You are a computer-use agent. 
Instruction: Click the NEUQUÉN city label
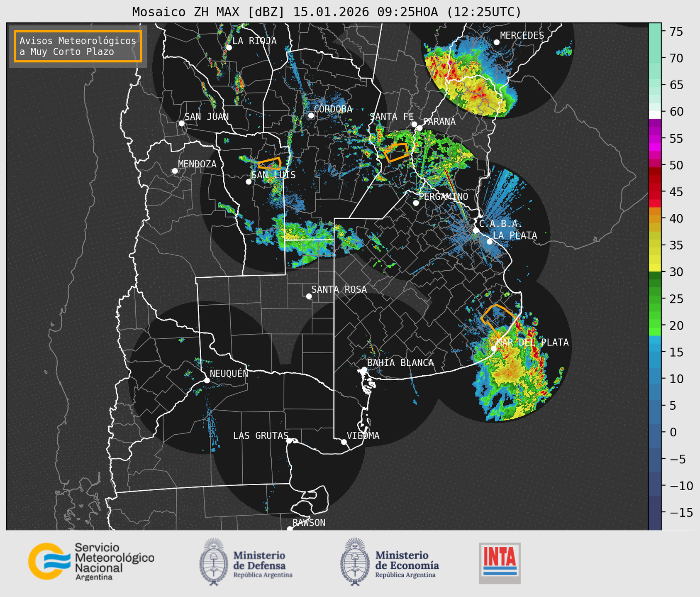[229, 373]
